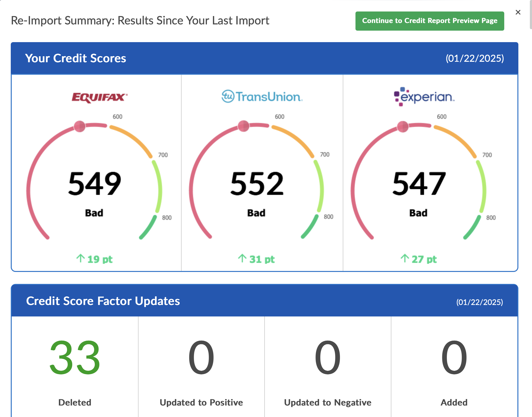Click the green up arrow by 27 pt
This screenshot has height=417, width=532.
click(x=405, y=258)
